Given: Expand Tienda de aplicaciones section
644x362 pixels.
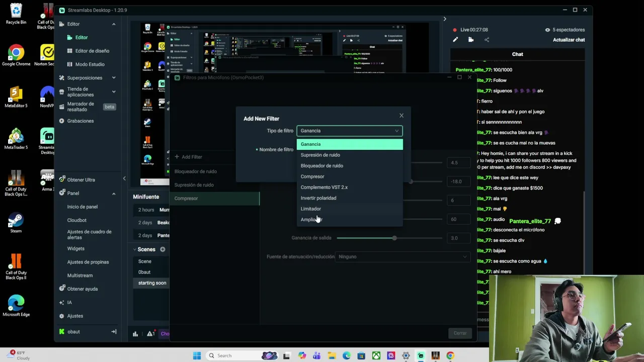Looking at the screenshot, I should 114,92.
